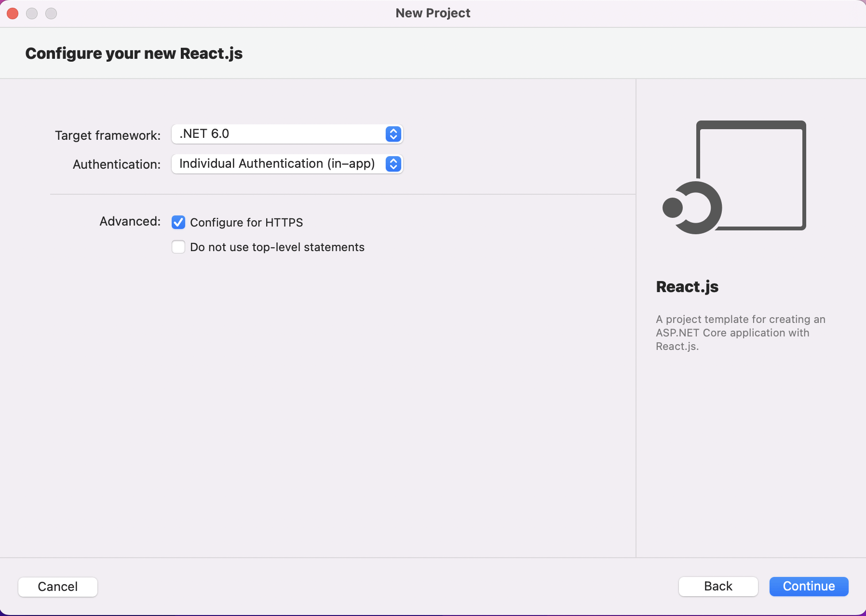
Task: Uncheck the Configure for HTTPS checkbox
Action: [178, 222]
